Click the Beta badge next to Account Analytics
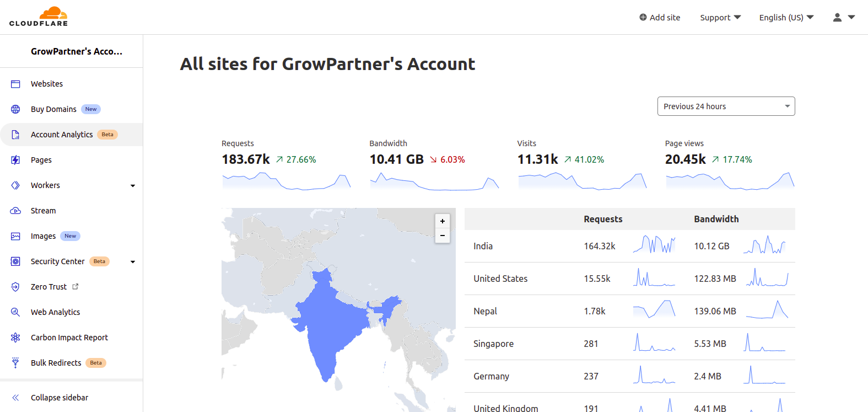This screenshot has width=868, height=412. coord(107,135)
